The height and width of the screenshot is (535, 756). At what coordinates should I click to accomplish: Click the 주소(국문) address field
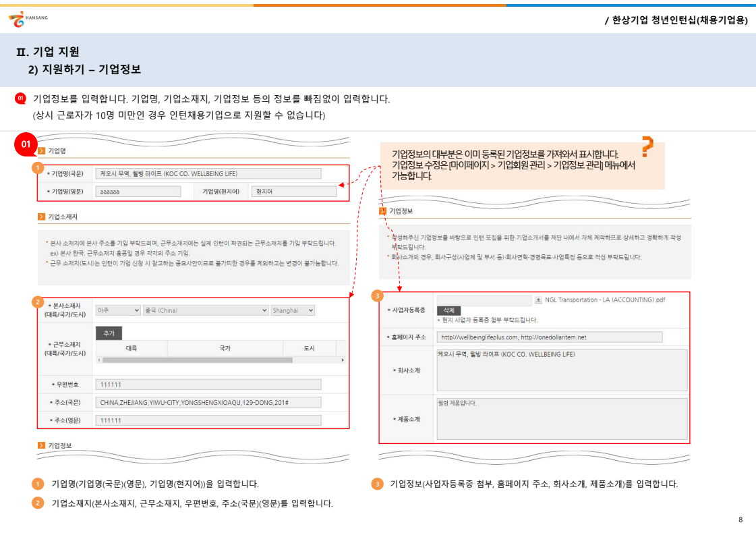tap(208, 403)
